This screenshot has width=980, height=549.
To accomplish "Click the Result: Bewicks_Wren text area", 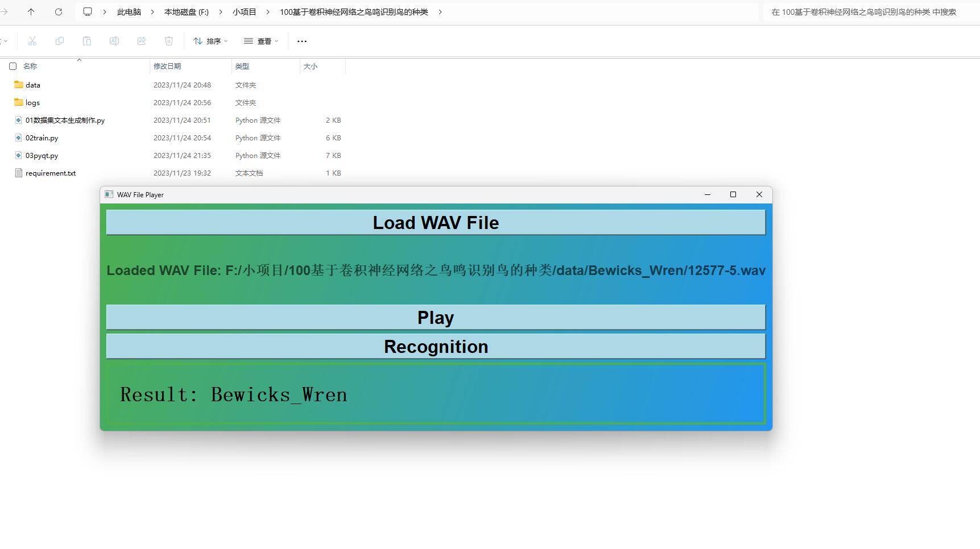I will click(x=436, y=394).
